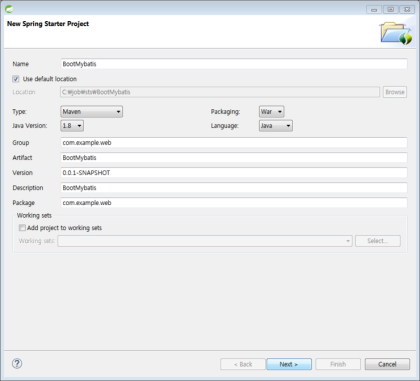Screen dimensions: 420x381
Task: Minimize the dialog window
Action: point(374,10)
